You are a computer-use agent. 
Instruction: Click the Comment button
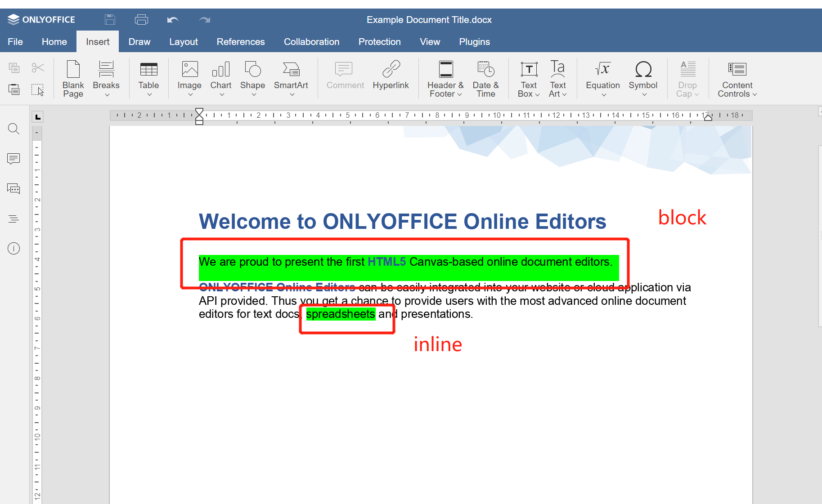pos(345,76)
